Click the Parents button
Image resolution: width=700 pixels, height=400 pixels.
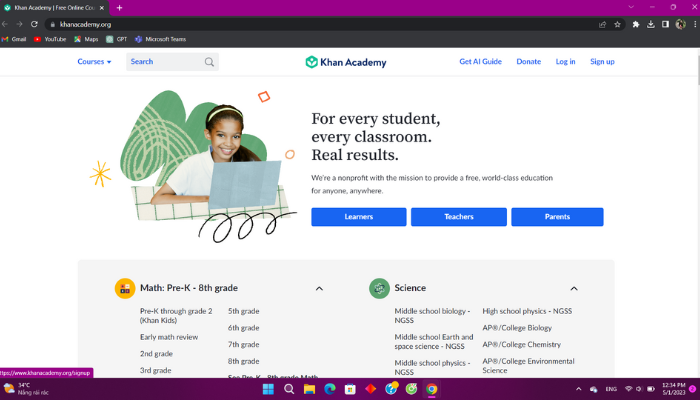click(557, 217)
